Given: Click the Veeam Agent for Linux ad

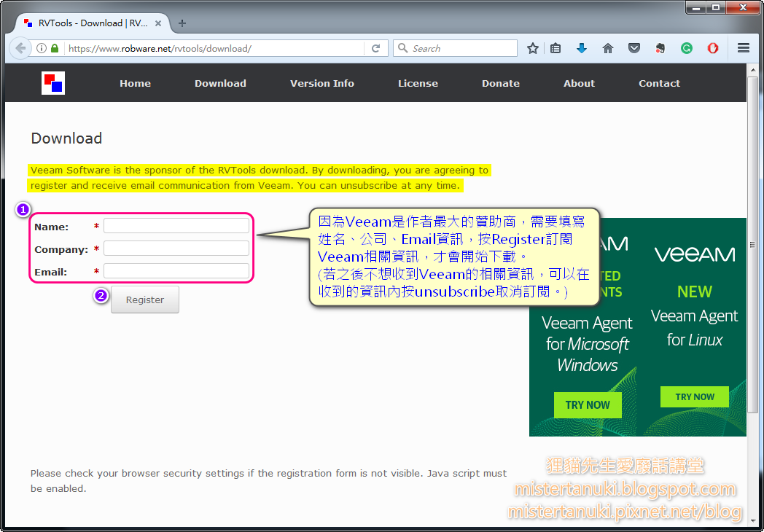Looking at the screenshot, I should coord(694,327).
